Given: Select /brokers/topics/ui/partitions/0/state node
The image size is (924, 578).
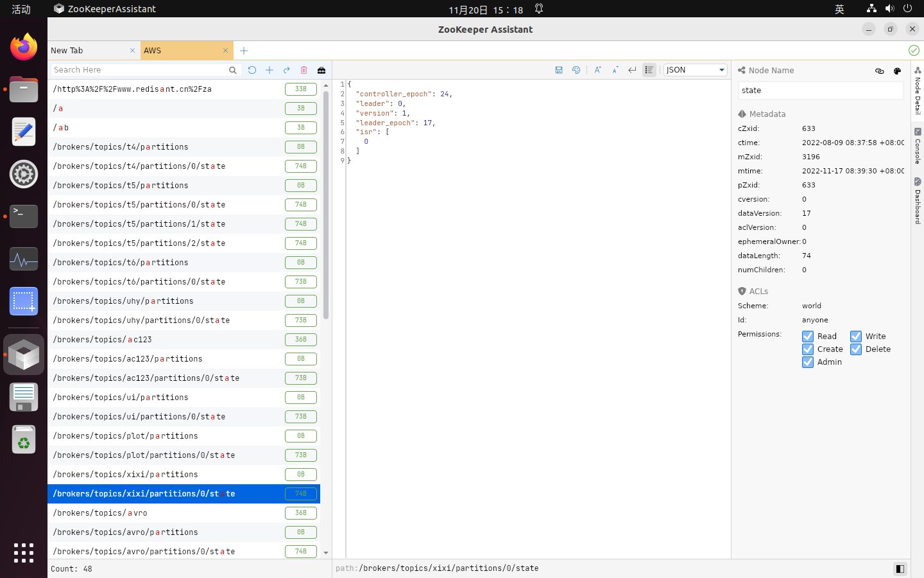Looking at the screenshot, I should pos(184,417).
